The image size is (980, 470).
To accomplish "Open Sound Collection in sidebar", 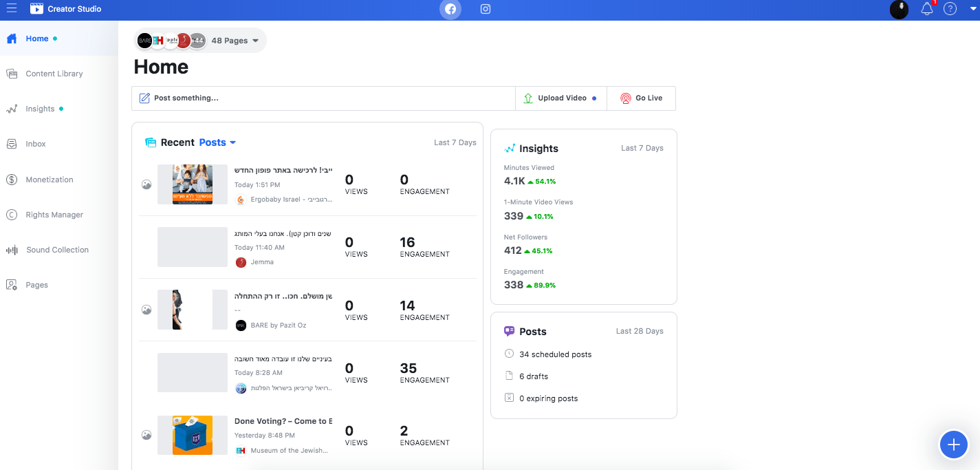I will 57,250.
